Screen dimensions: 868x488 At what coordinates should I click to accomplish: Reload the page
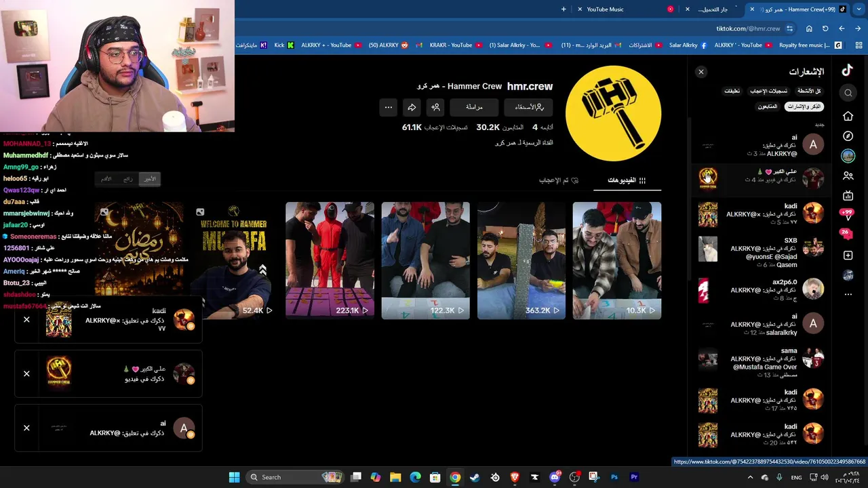click(x=825, y=28)
